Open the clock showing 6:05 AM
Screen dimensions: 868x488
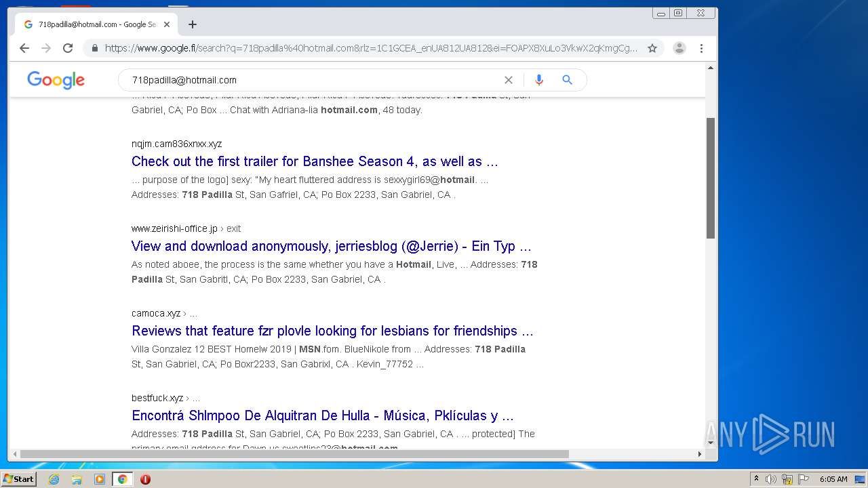click(833, 479)
